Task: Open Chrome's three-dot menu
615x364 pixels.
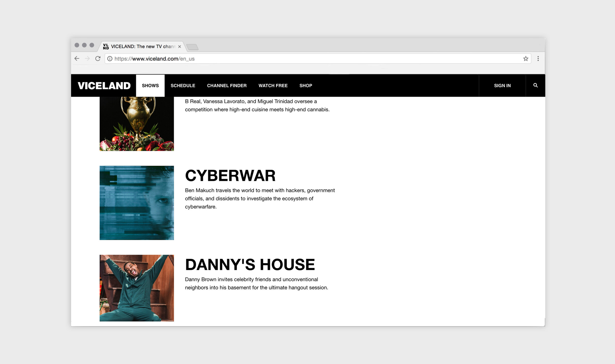Action: (538, 59)
